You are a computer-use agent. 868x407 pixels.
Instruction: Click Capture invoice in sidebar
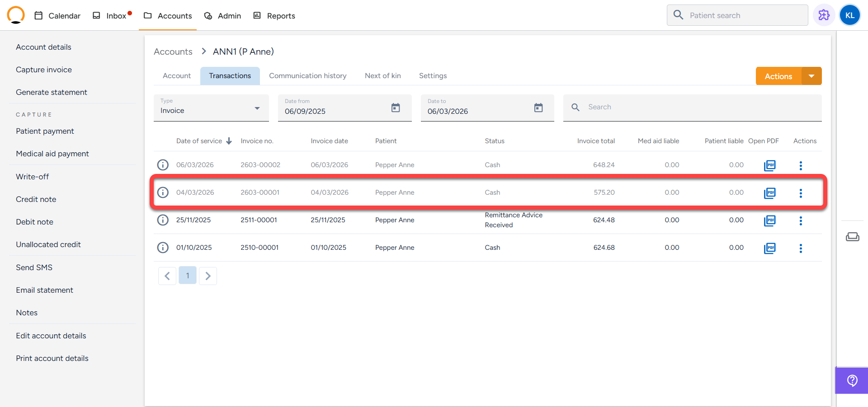44,70
